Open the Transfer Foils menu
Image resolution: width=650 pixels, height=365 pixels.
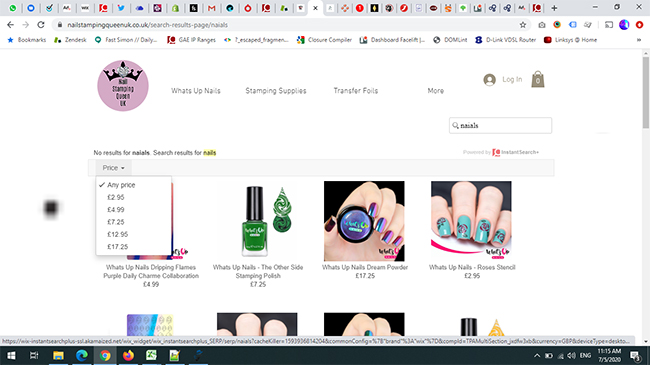pyautogui.click(x=356, y=90)
